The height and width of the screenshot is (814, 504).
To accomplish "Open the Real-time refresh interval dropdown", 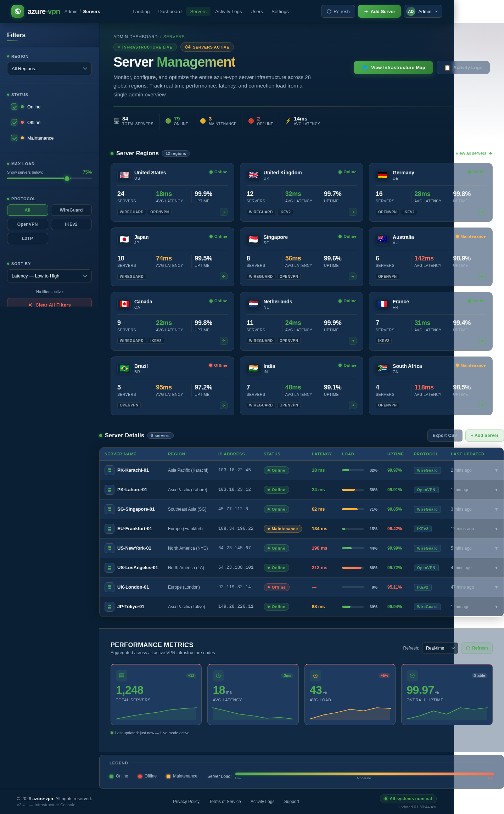I will [x=440, y=648].
